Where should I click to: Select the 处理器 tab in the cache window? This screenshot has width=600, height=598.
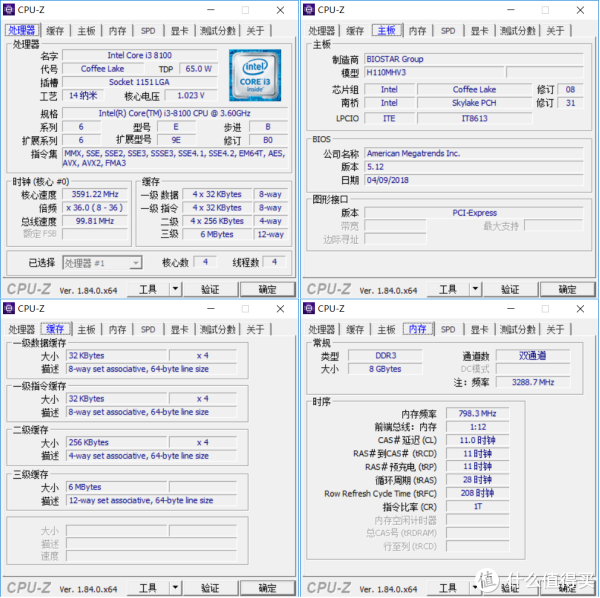[x=21, y=329]
